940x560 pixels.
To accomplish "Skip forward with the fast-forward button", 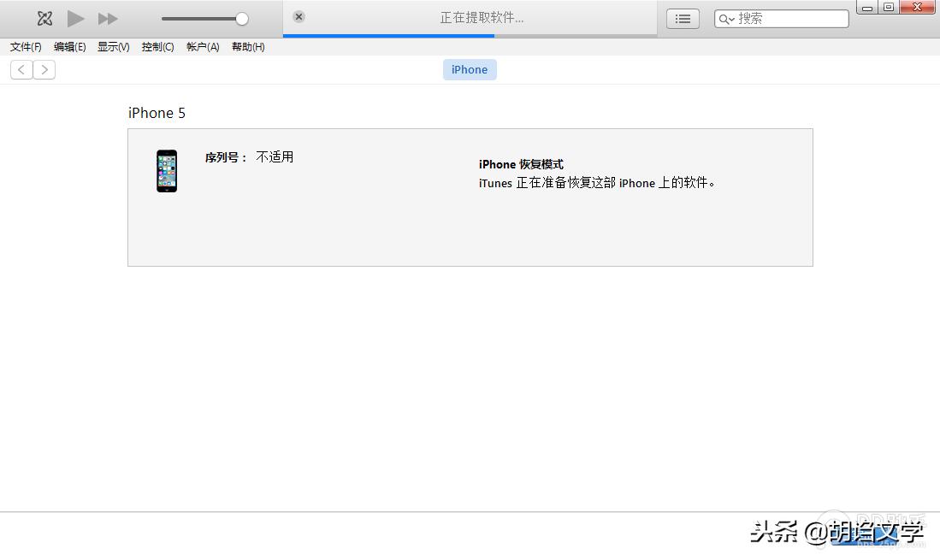I will 108,19.
